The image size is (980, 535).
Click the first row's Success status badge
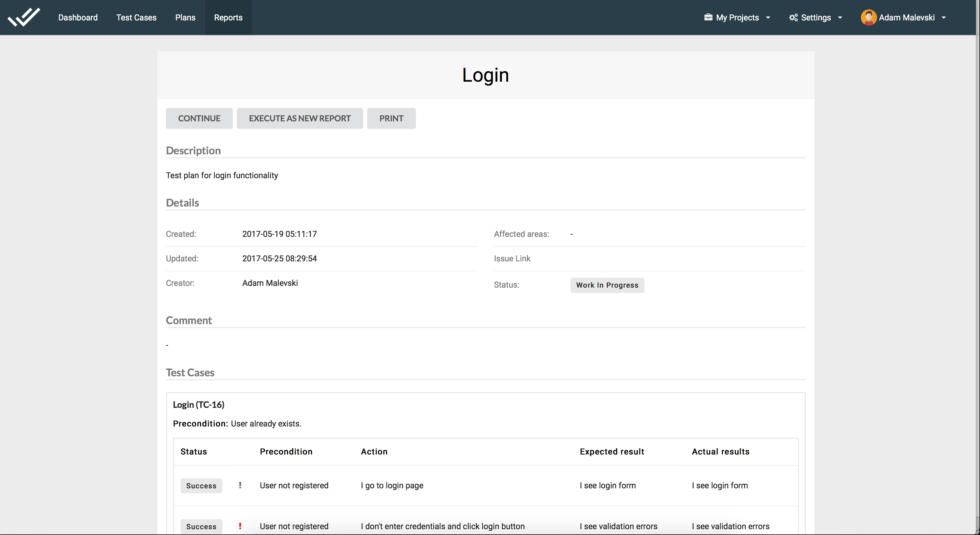(201, 485)
